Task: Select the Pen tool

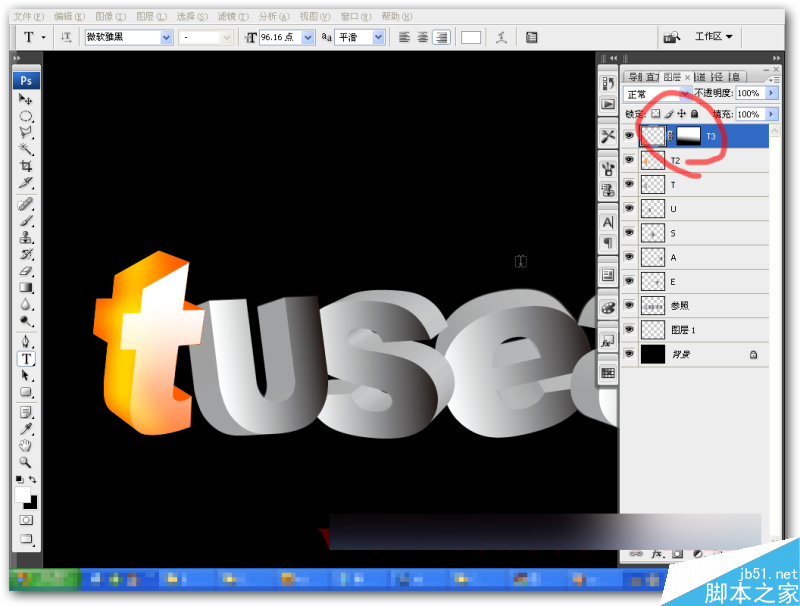Action: pos(26,342)
